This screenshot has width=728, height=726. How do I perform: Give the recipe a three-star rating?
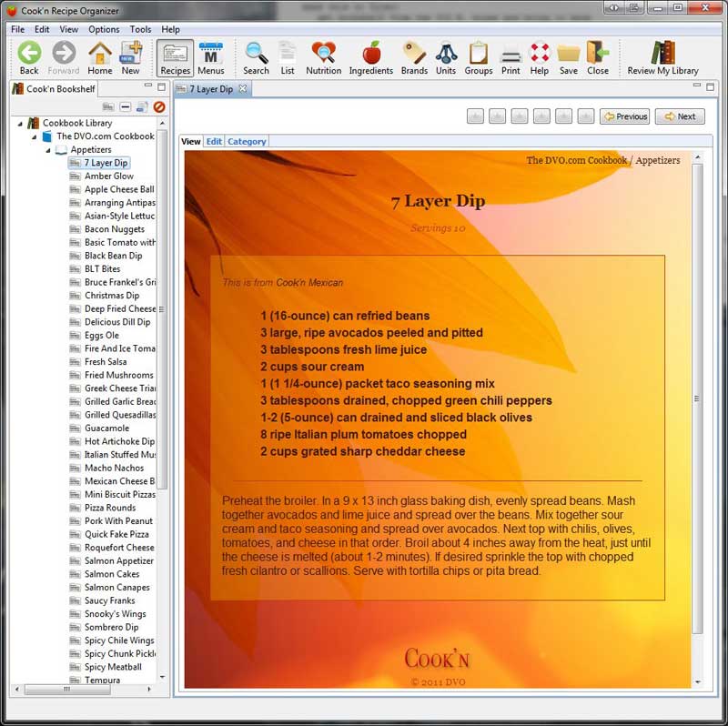click(x=519, y=116)
